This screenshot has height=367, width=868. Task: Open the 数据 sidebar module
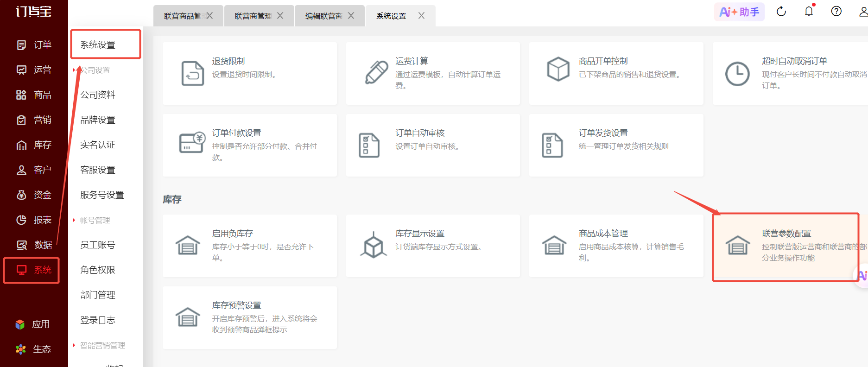[x=34, y=245]
